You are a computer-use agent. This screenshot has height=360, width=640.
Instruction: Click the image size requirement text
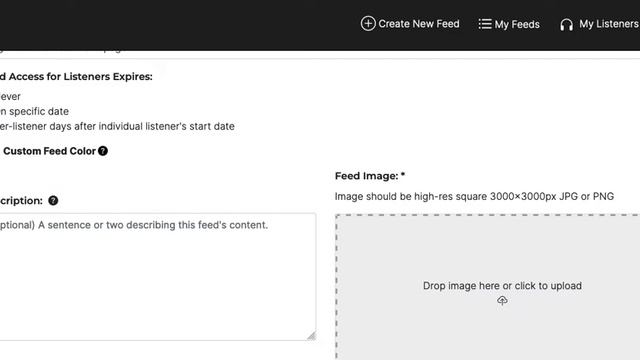[474, 196]
